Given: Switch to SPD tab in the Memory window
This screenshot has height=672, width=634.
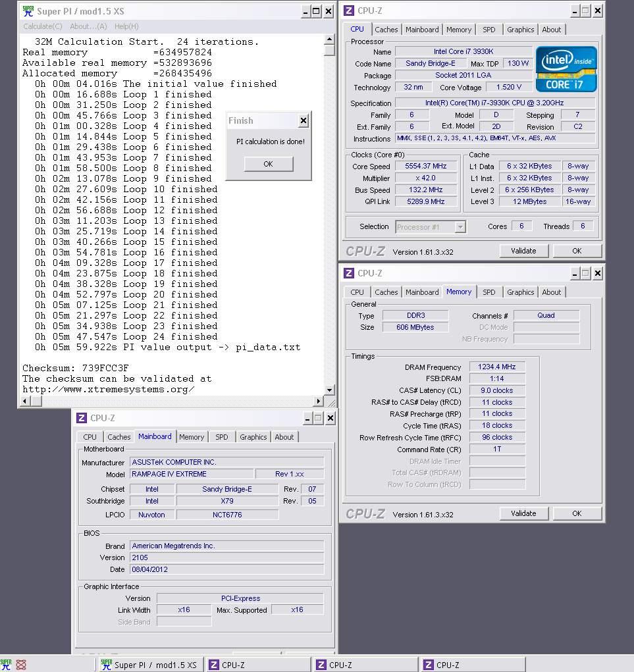Looking at the screenshot, I should [489, 292].
